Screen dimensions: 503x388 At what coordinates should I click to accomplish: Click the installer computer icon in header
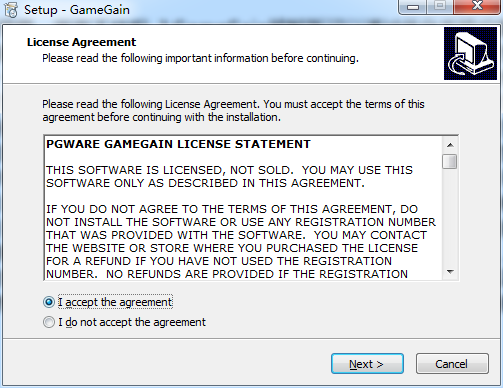tap(470, 53)
